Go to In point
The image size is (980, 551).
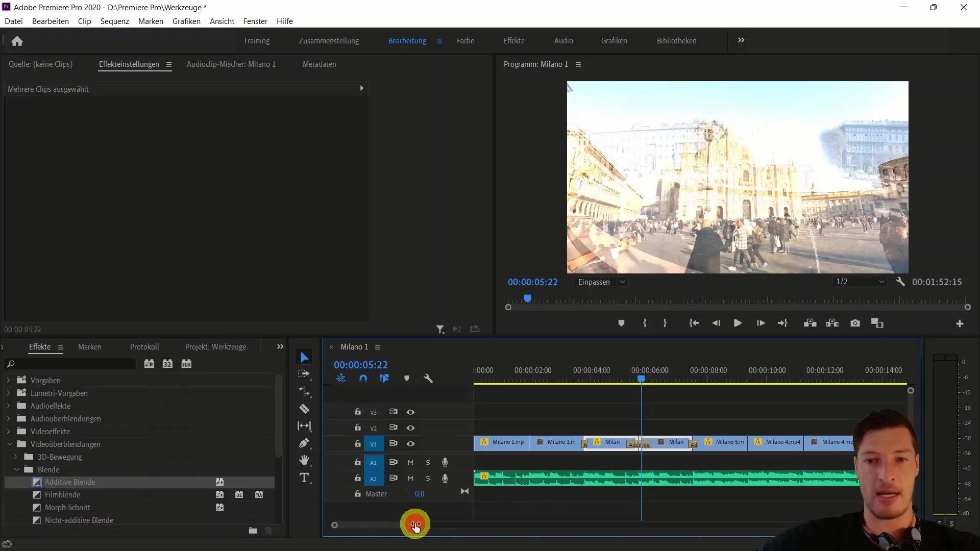694,323
